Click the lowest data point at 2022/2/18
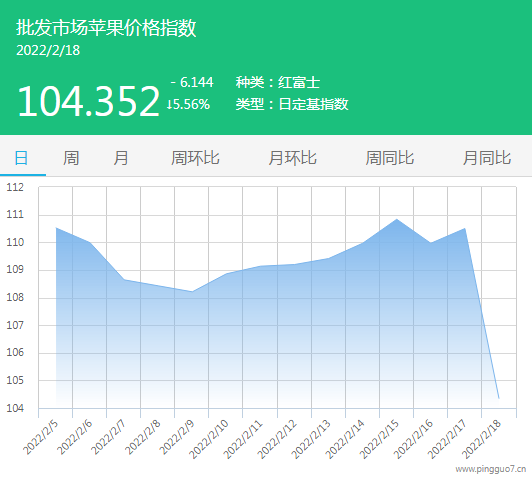The height and width of the screenshot is (480, 532). pyautogui.click(x=499, y=398)
